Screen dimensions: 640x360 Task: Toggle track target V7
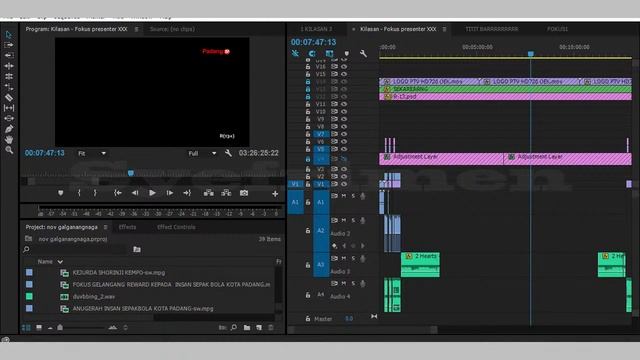(321, 134)
